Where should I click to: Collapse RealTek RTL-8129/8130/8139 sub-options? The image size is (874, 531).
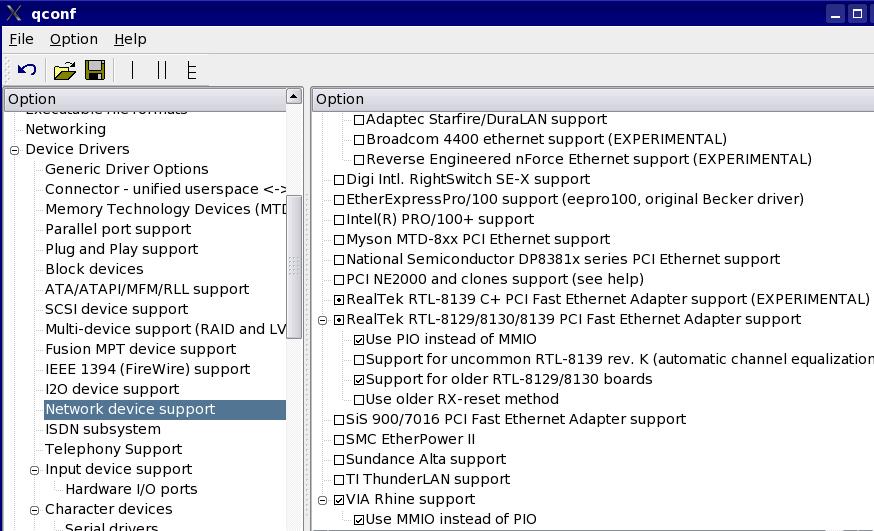[322, 320]
